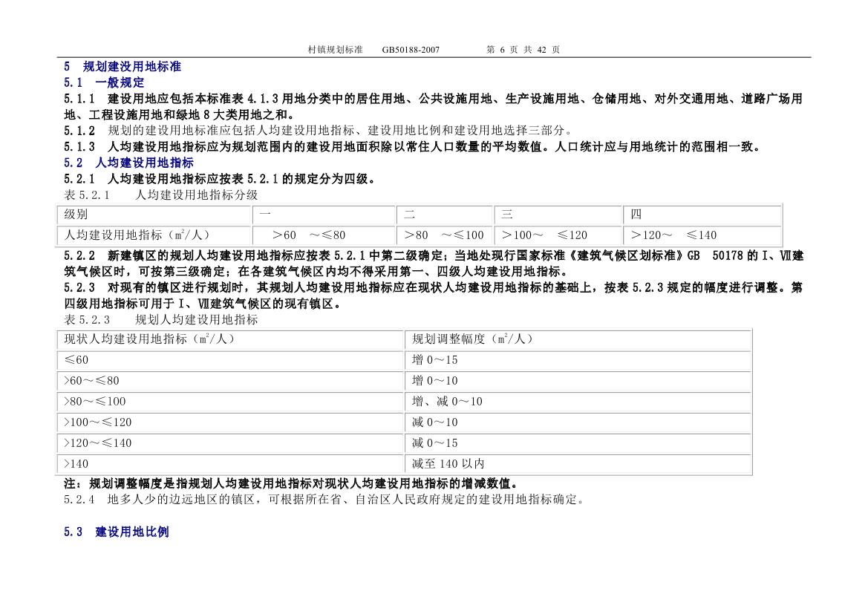Viewport: 868px width, 614px height.
Task: Click the cell 增、减 0～10
Action: [578, 402]
